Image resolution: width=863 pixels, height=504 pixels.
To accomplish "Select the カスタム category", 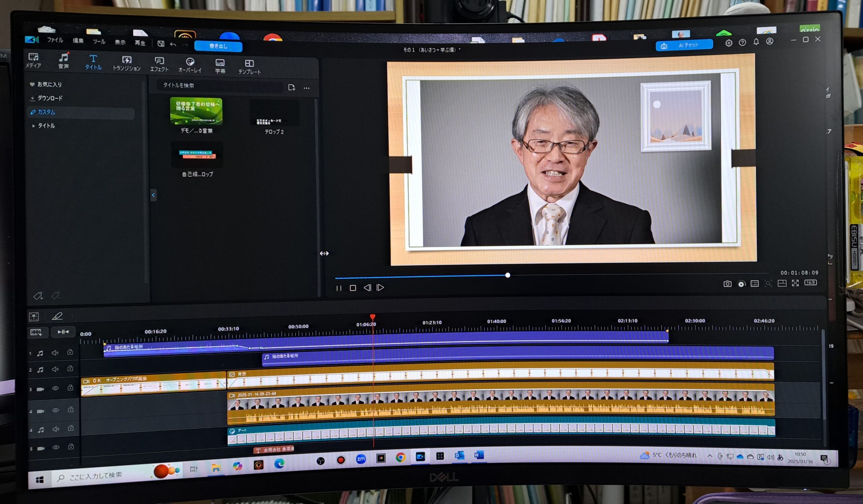I will pyautogui.click(x=80, y=112).
